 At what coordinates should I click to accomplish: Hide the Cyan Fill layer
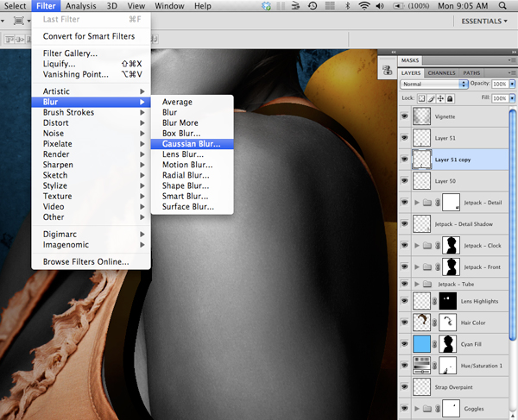click(404, 343)
